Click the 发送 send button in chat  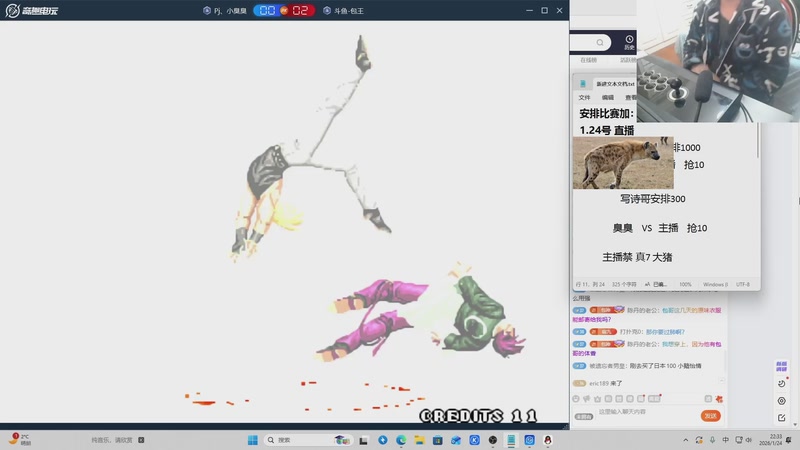tap(710, 416)
